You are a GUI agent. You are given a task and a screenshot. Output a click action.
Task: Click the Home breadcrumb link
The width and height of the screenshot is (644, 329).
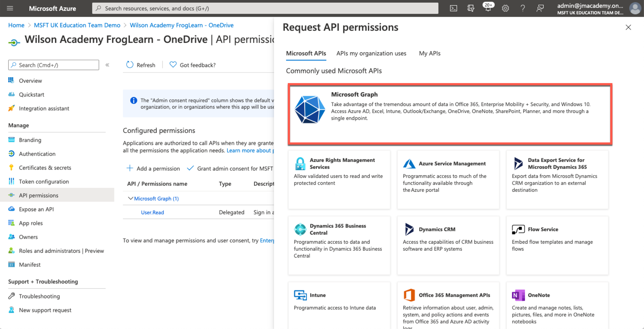click(x=16, y=25)
